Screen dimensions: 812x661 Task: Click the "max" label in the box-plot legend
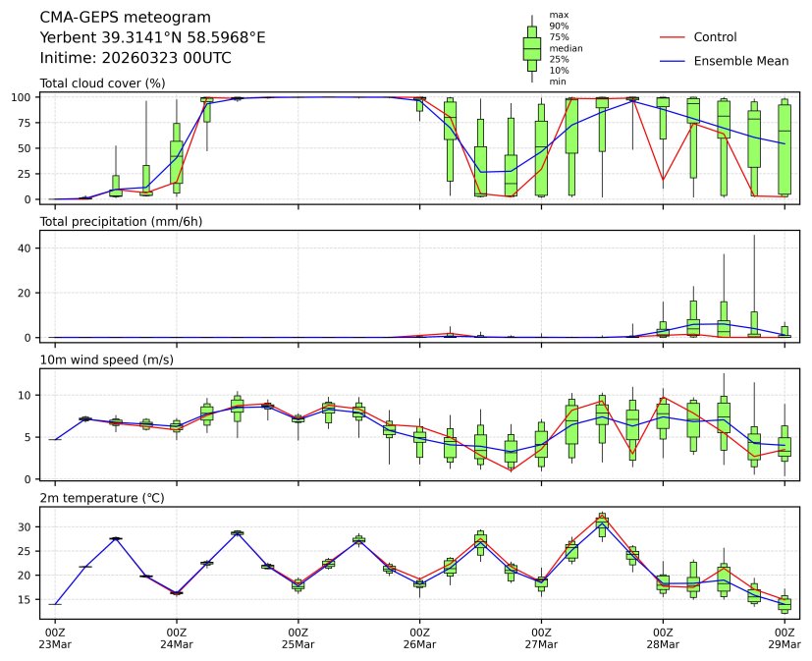(x=559, y=16)
